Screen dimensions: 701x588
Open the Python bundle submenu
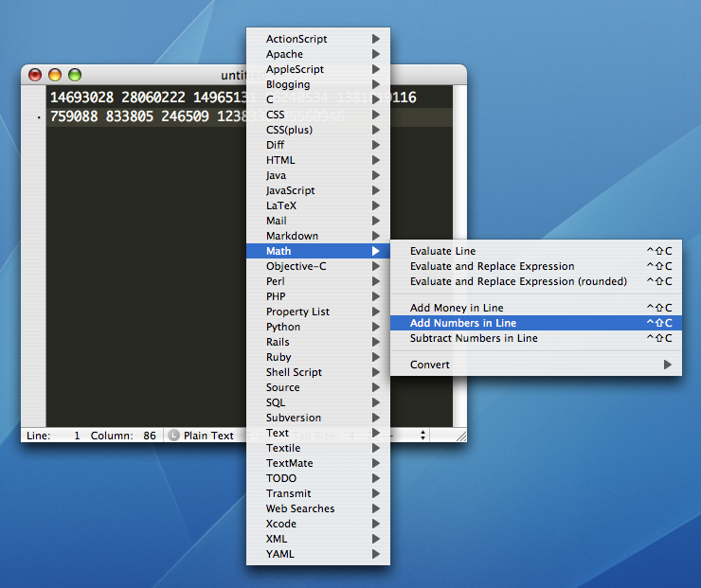click(x=318, y=327)
